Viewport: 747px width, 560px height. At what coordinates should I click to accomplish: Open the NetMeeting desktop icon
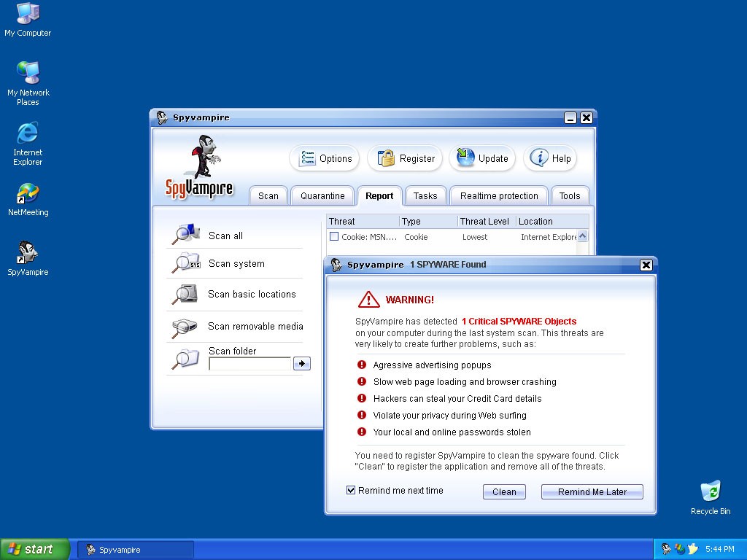(28, 194)
